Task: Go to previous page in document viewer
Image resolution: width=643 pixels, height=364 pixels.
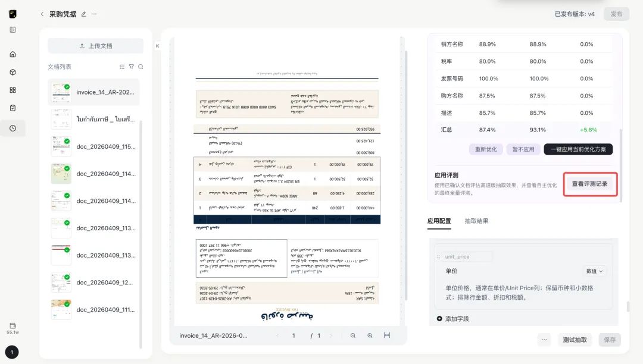Action: pyautogui.click(x=277, y=335)
